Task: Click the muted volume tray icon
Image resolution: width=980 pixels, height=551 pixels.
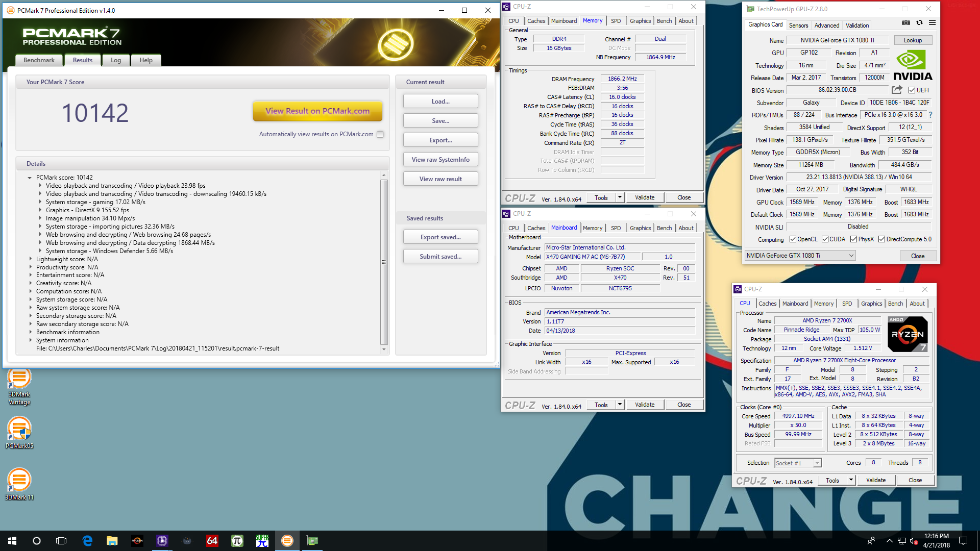Action: point(914,541)
